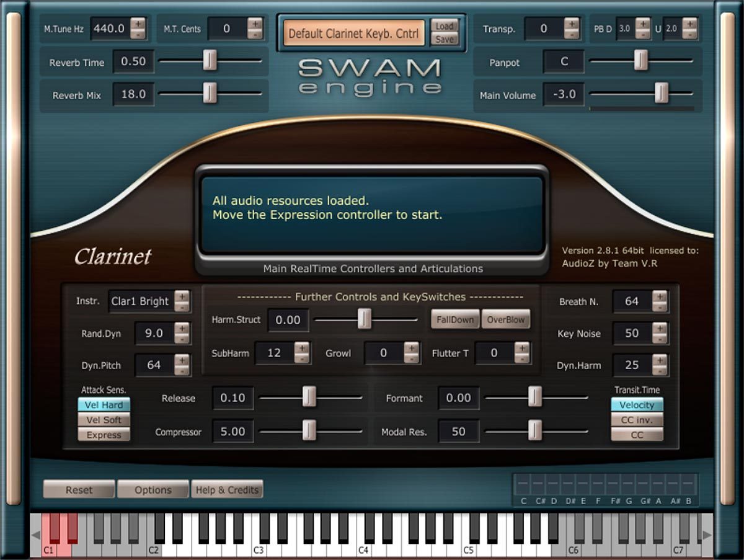The height and width of the screenshot is (560, 744).
Task: Click the Instr. field Clar1 Bright
Action: click(x=141, y=301)
